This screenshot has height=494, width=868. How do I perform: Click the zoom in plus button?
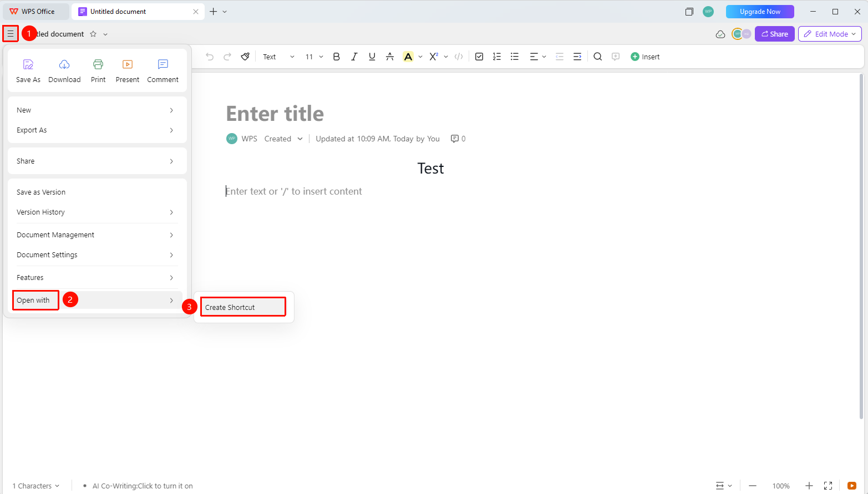pyautogui.click(x=809, y=486)
